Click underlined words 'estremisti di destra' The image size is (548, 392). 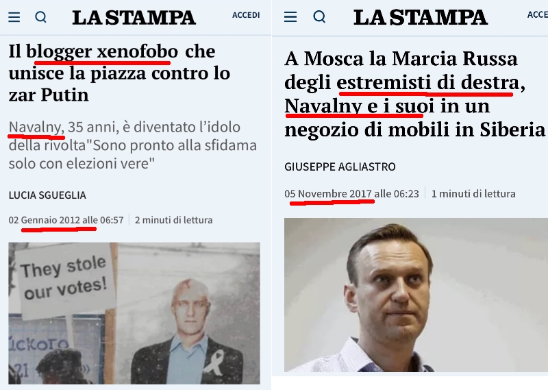428,82
